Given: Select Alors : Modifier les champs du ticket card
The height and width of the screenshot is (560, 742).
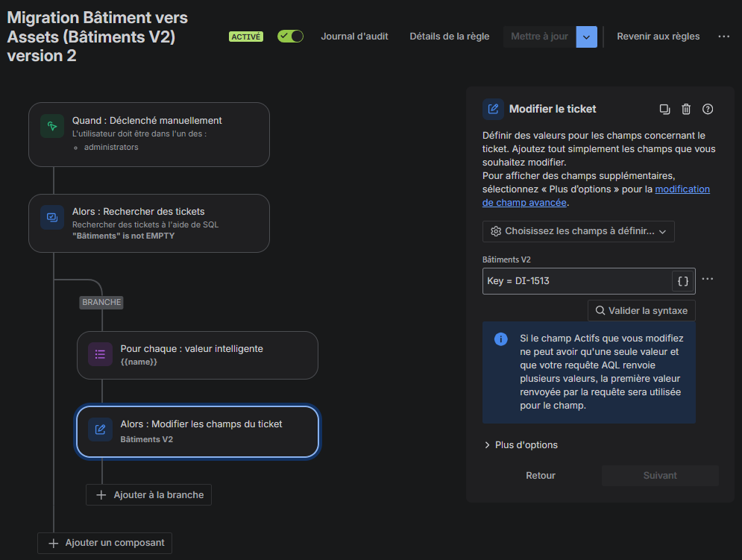Looking at the screenshot, I should point(198,431).
